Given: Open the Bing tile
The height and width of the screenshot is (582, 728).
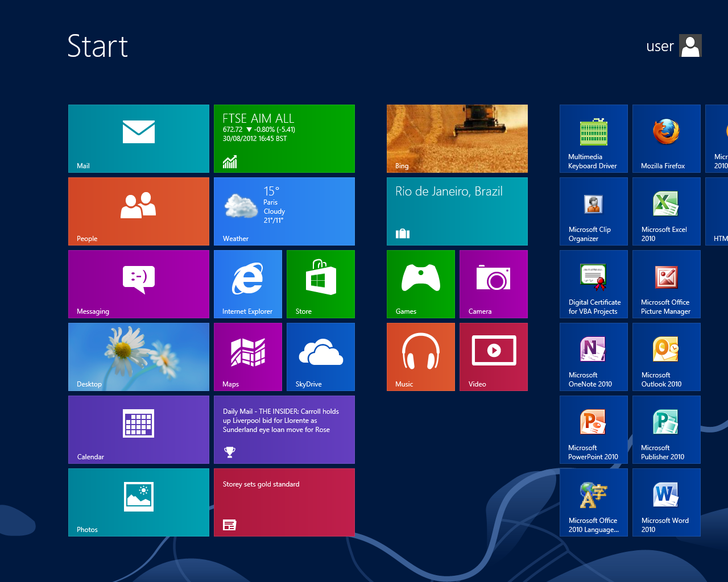Looking at the screenshot, I should [457, 139].
